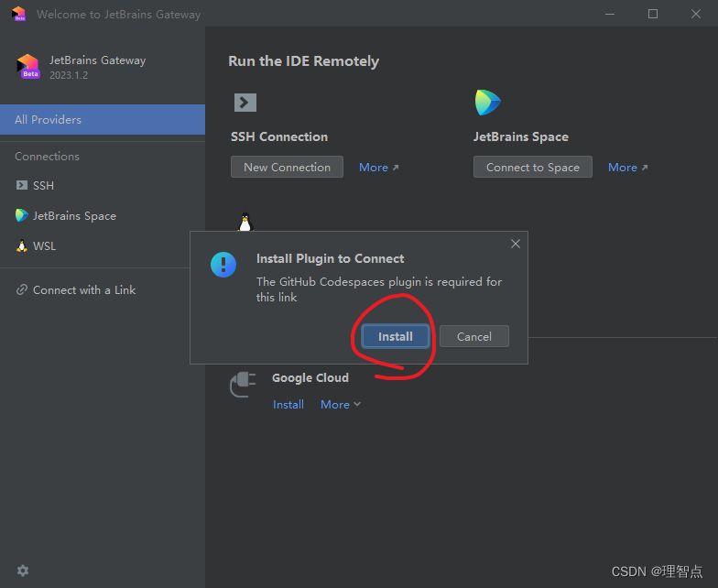Open settings gear at bottom left
The height and width of the screenshot is (588, 718).
[22, 571]
